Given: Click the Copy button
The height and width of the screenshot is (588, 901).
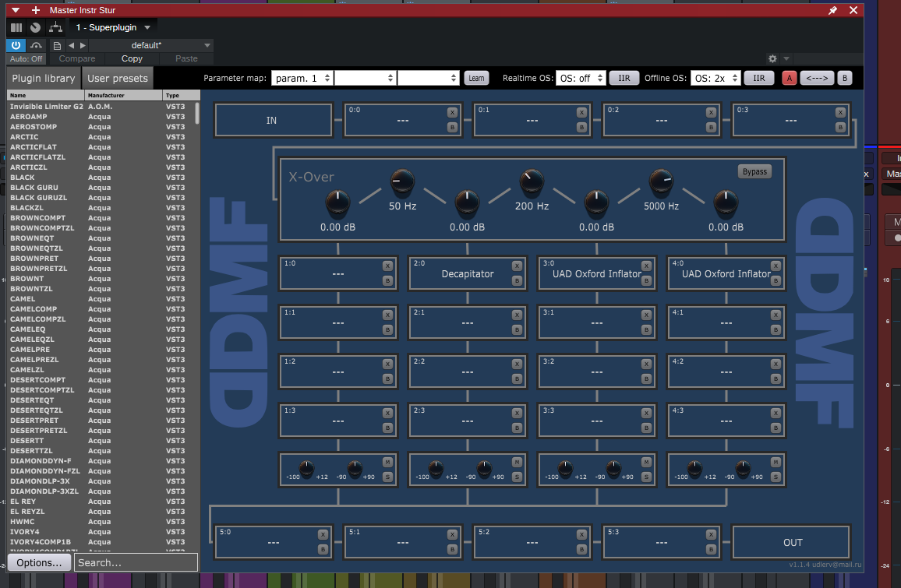Looking at the screenshot, I should 132,58.
